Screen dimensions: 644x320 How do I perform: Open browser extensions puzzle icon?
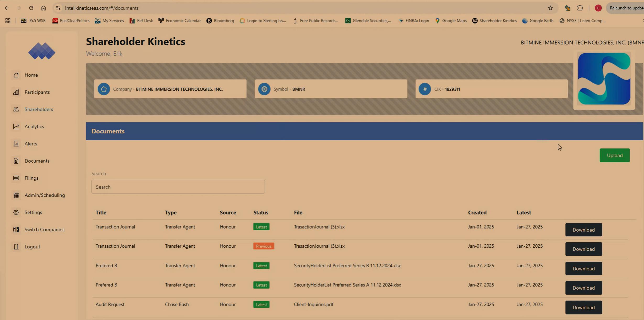click(580, 8)
